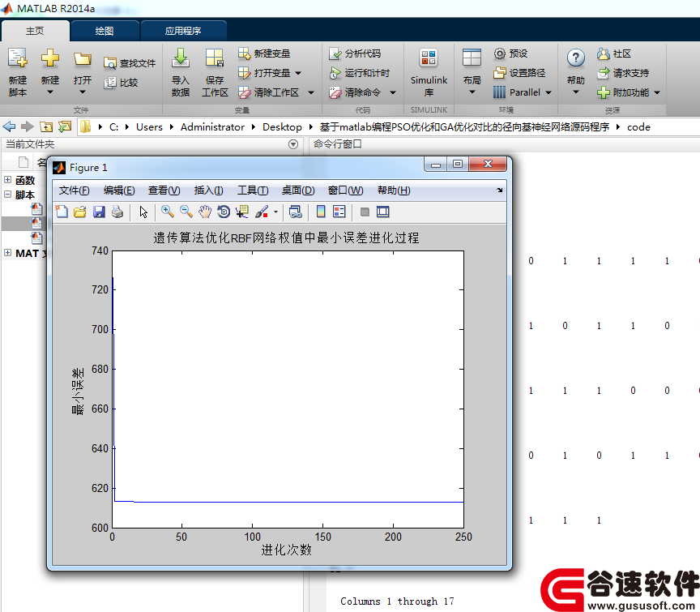Click Save Workspace (保存工作区) icon
700x612 pixels.
coord(215,58)
